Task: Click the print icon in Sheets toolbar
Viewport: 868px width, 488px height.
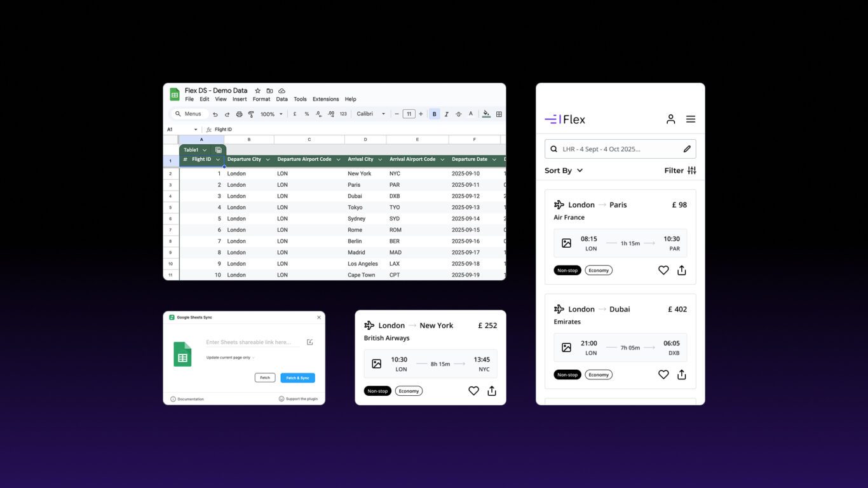Action: [x=239, y=114]
